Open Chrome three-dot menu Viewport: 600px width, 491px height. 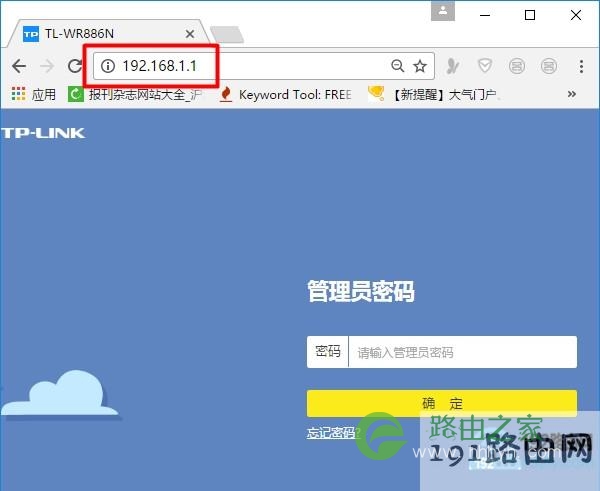point(581,66)
